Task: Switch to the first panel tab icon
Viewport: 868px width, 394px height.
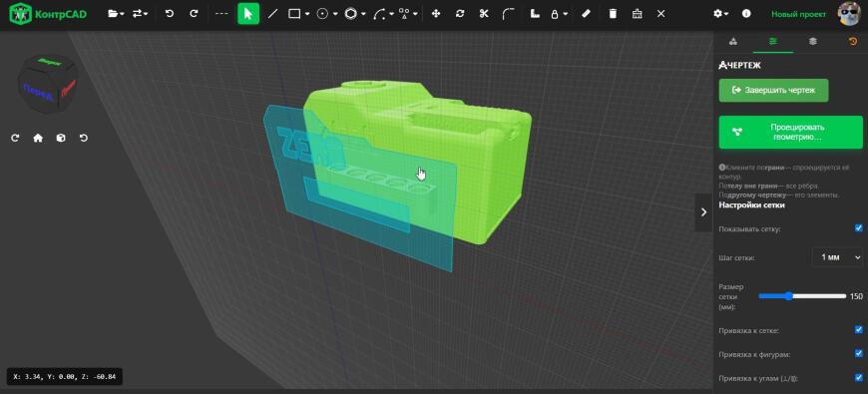Action: tap(733, 42)
